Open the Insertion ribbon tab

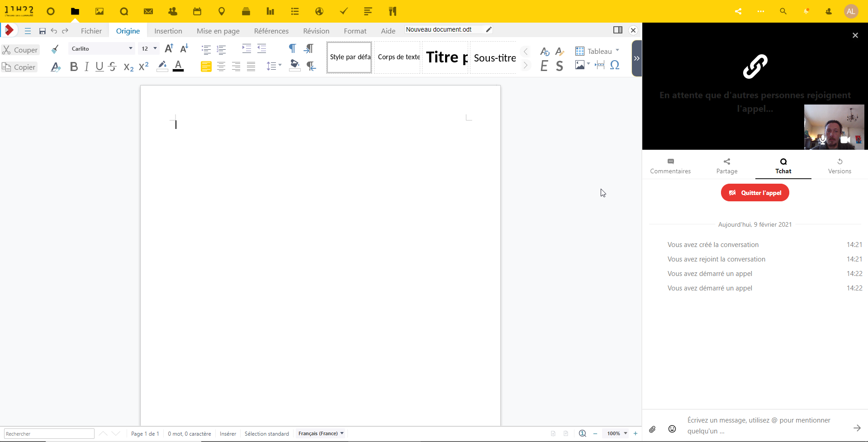[168, 31]
